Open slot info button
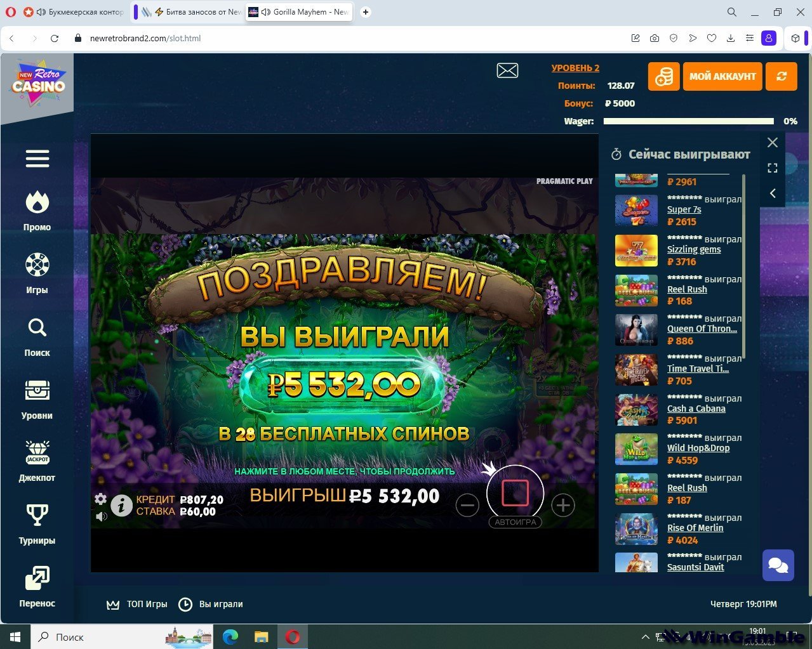Image resolution: width=812 pixels, height=649 pixels. [122, 506]
